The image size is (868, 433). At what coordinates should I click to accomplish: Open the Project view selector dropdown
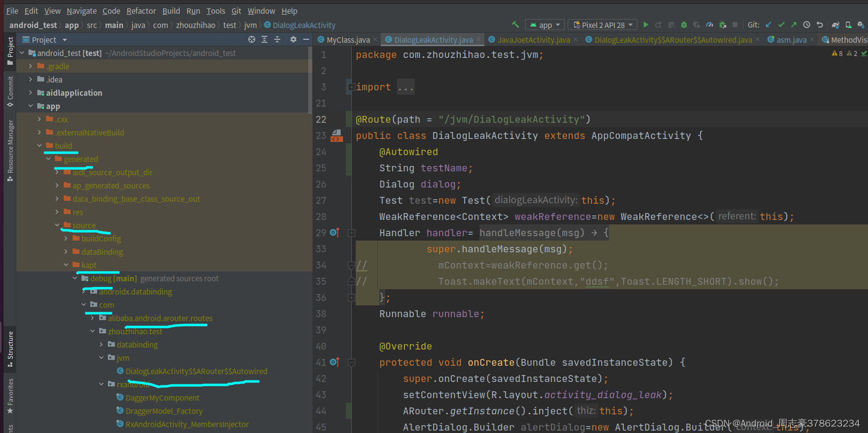click(45, 40)
